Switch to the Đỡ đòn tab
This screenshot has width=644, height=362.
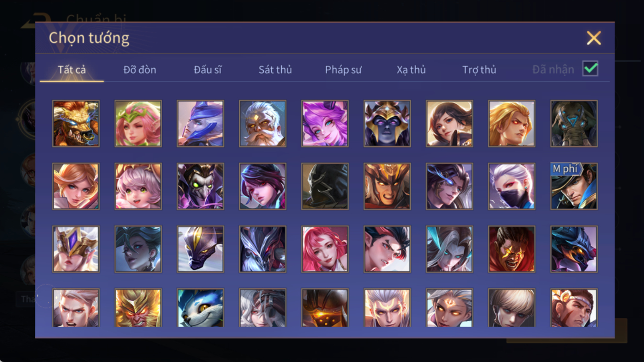tap(140, 70)
